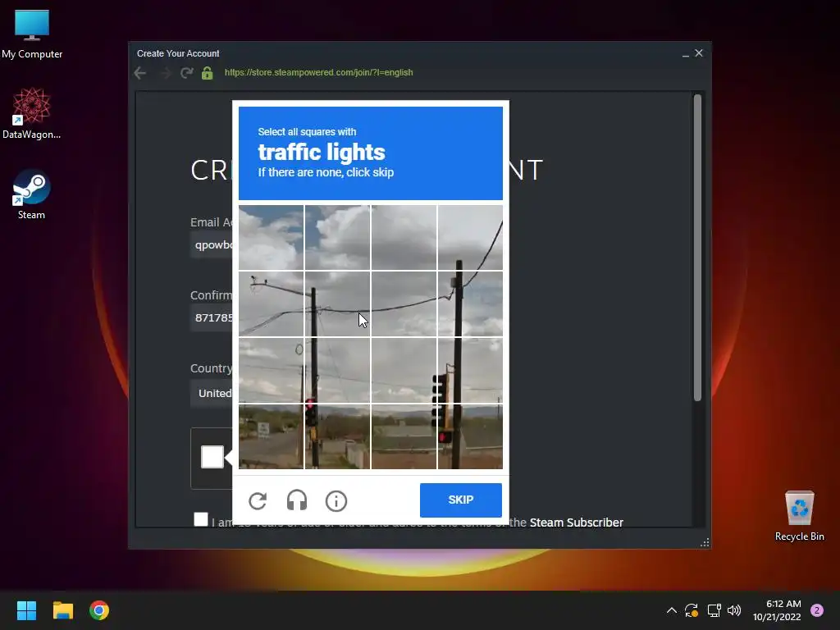Click the Steam window vertical scrollbar
This screenshot has height=630, width=840.
[x=697, y=248]
